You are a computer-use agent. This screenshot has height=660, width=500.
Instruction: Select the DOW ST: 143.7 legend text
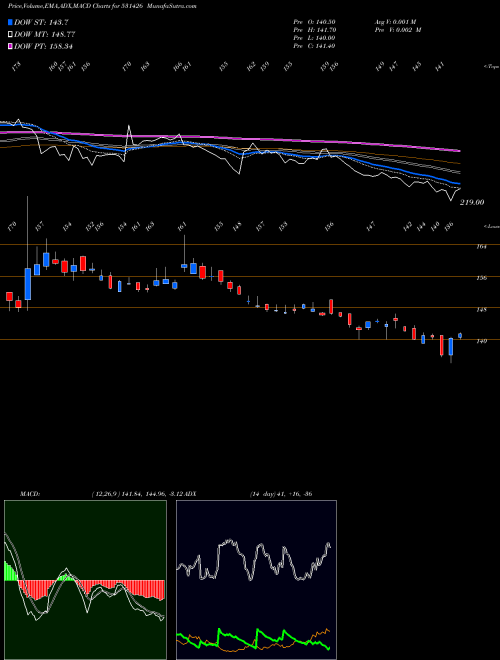[x=41, y=22]
